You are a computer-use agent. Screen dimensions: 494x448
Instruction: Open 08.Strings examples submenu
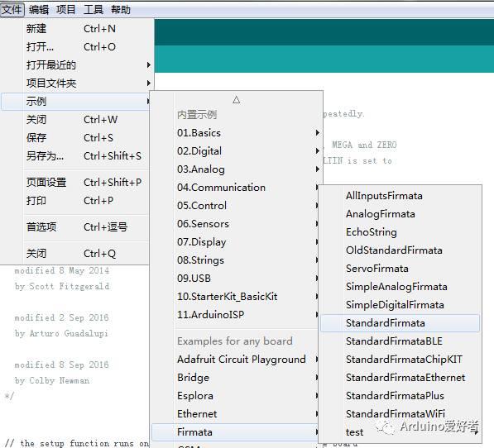point(235,260)
